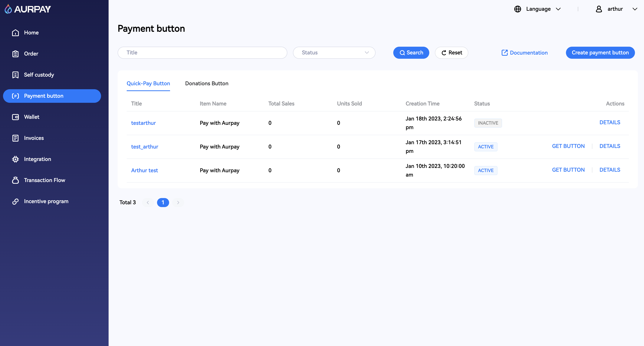This screenshot has height=346, width=644.
Task: Click the globe Language icon
Action: pyautogui.click(x=517, y=9)
